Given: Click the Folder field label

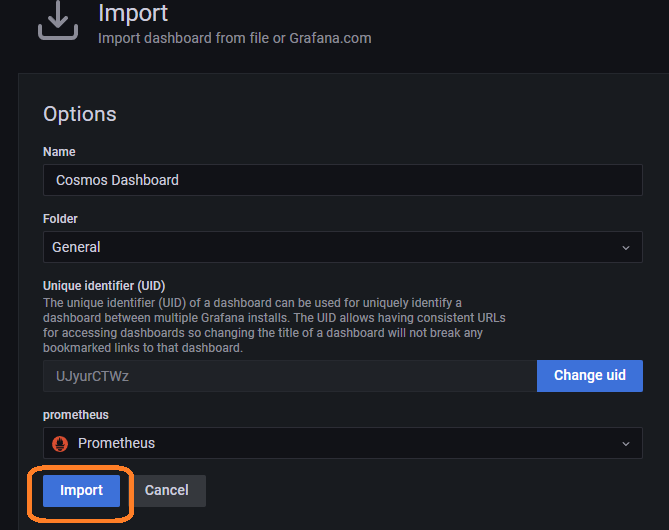Looking at the screenshot, I should (60, 219).
